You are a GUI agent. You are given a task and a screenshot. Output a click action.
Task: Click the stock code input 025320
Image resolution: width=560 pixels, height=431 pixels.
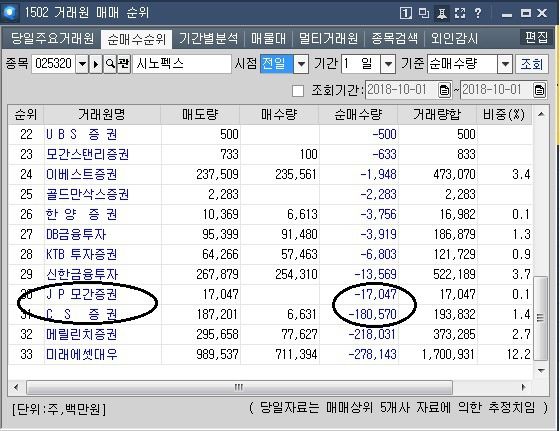coord(53,64)
